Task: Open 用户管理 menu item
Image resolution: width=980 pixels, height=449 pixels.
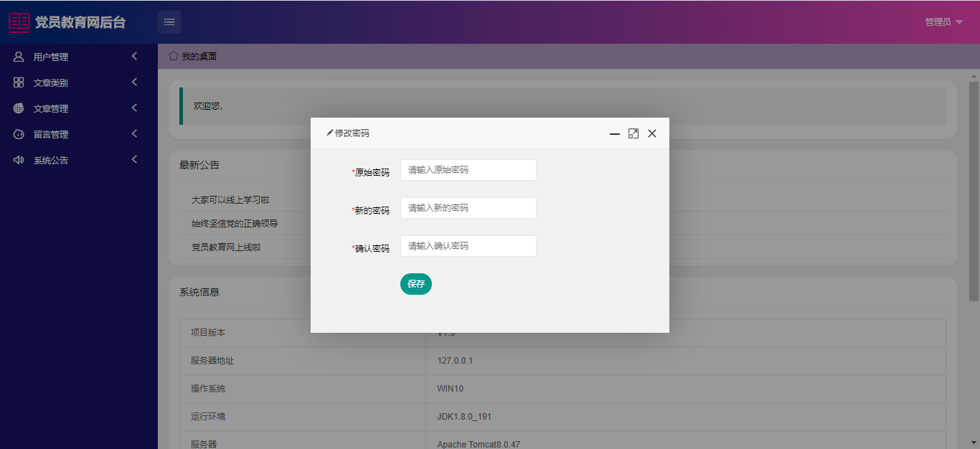Action: (79, 57)
